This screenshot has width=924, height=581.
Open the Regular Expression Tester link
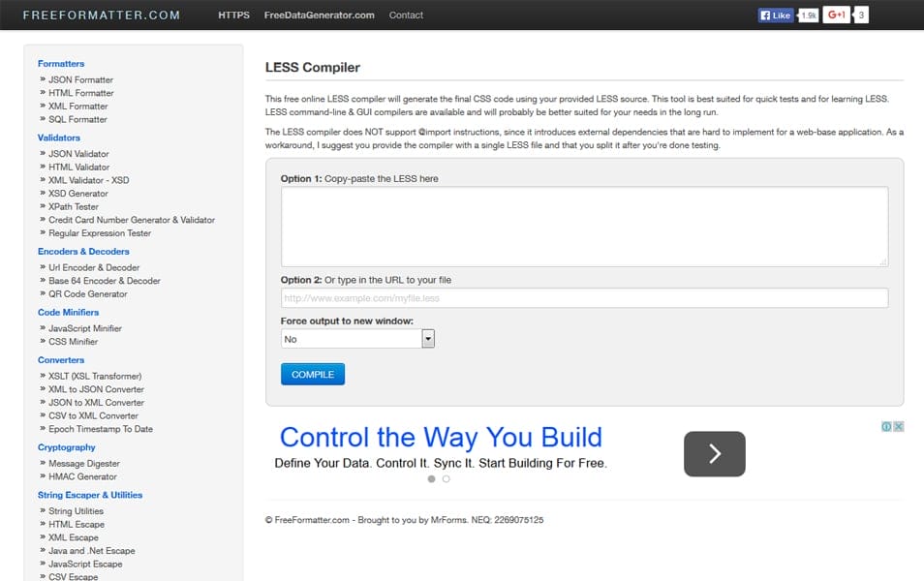point(100,233)
